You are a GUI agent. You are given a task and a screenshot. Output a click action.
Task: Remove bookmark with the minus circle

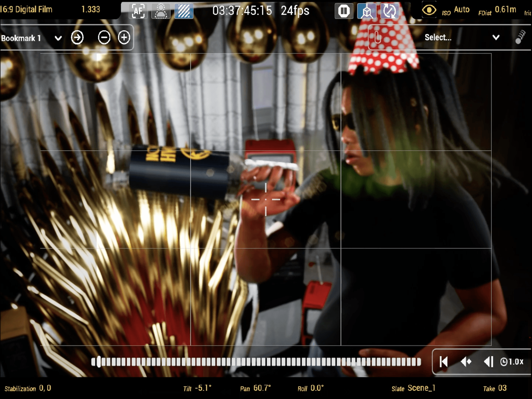point(104,38)
